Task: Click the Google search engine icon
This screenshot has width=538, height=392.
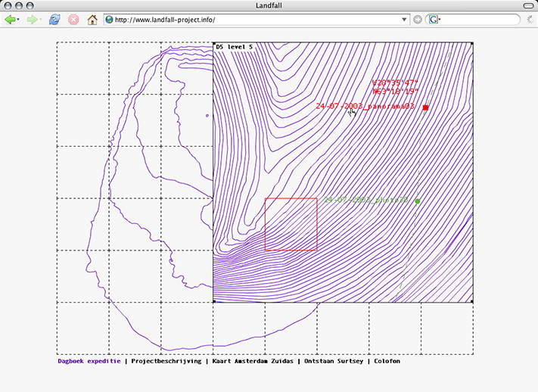Action: pyautogui.click(x=434, y=20)
